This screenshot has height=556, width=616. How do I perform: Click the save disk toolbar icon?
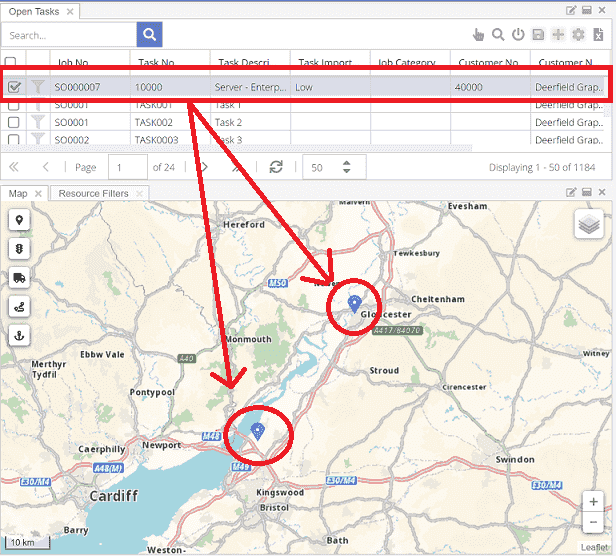[538, 35]
